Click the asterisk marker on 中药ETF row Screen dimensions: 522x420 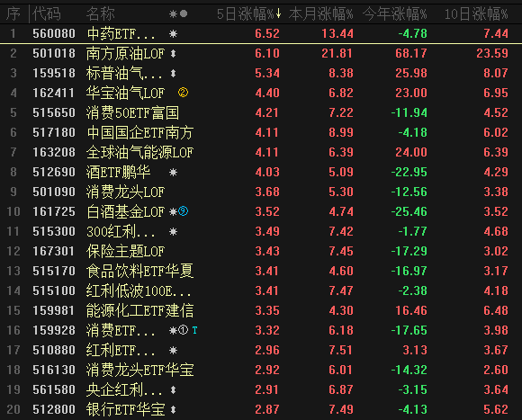point(173,33)
